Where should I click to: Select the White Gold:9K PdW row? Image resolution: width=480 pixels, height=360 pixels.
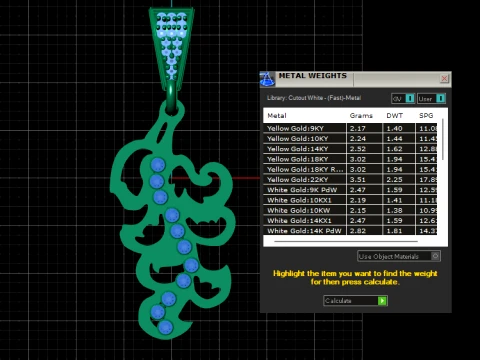pos(350,190)
